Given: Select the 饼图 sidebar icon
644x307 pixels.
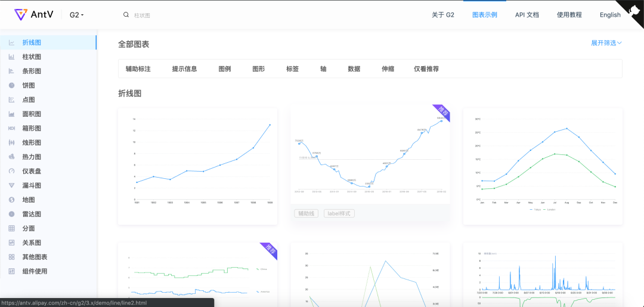Looking at the screenshot, I should point(11,85).
